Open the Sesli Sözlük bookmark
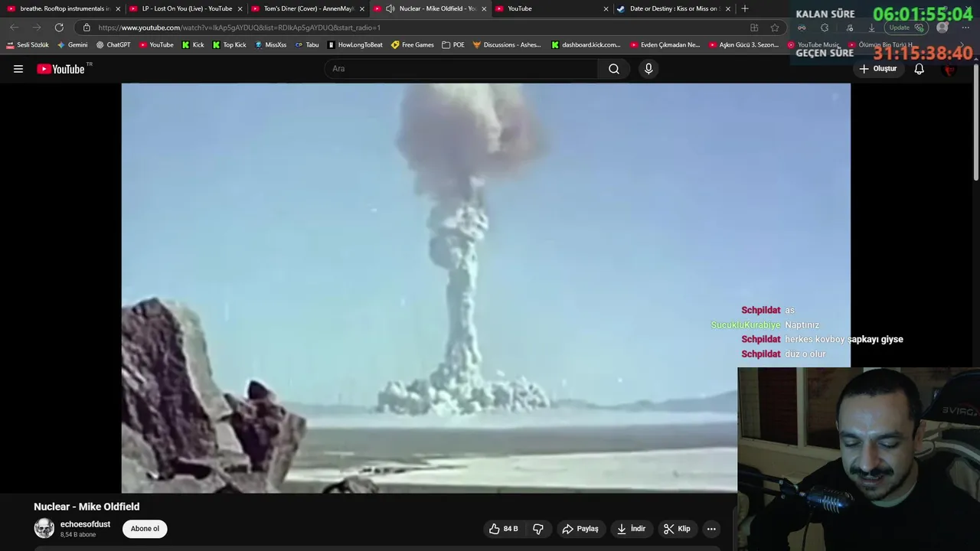 (28, 45)
